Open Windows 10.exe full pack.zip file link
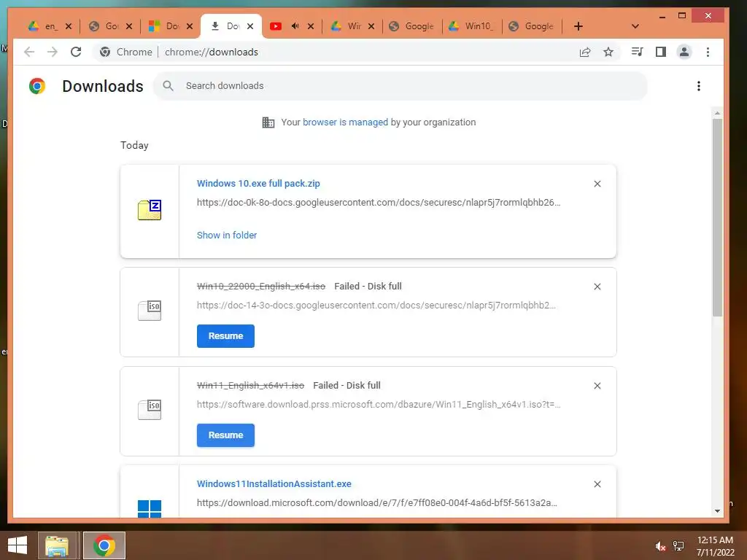747x560 pixels. coord(258,183)
